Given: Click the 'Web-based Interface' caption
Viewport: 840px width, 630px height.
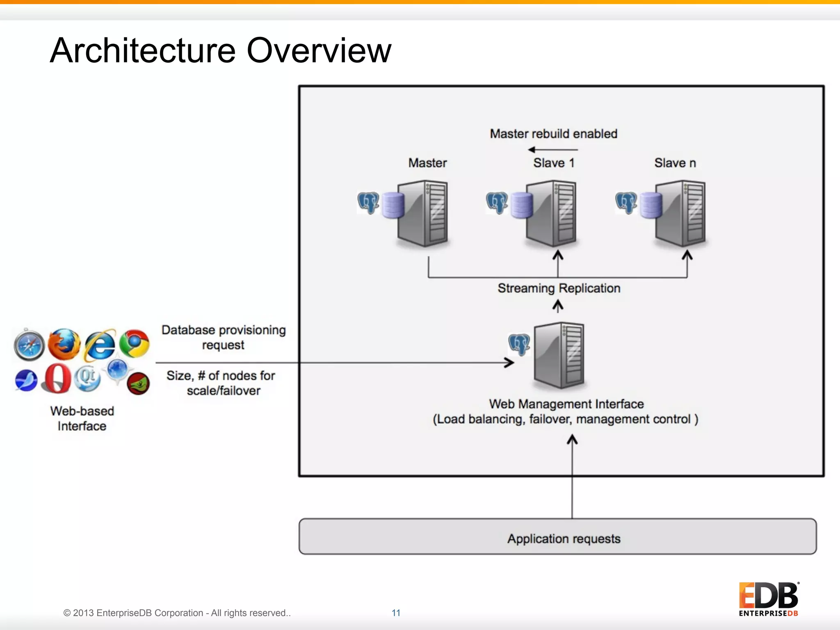Looking at the screenshot, I should [82, 418].
